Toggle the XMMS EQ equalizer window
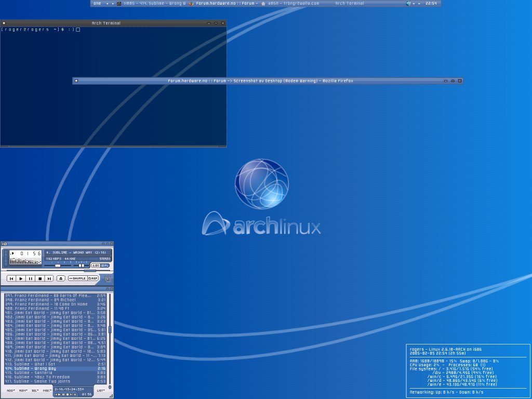The image size is (532, 399). pos(96,265)
